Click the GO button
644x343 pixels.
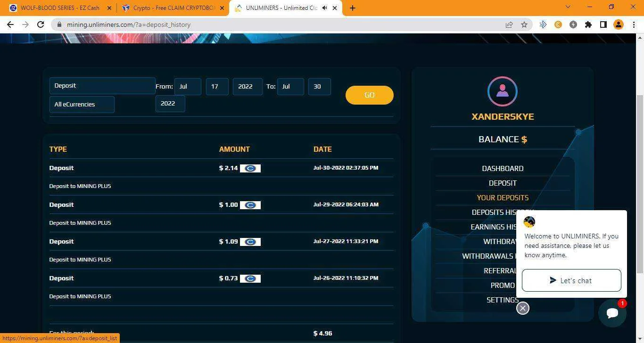(x=370, y=95)
